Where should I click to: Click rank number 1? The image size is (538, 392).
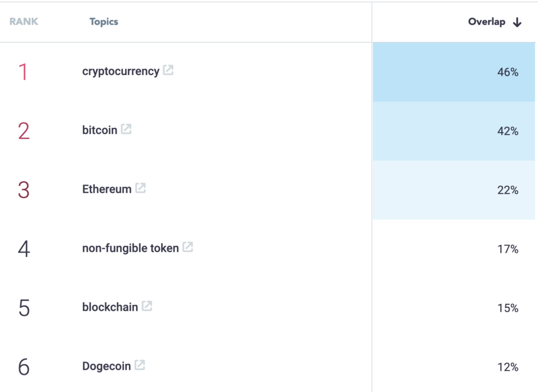(23, 73)
